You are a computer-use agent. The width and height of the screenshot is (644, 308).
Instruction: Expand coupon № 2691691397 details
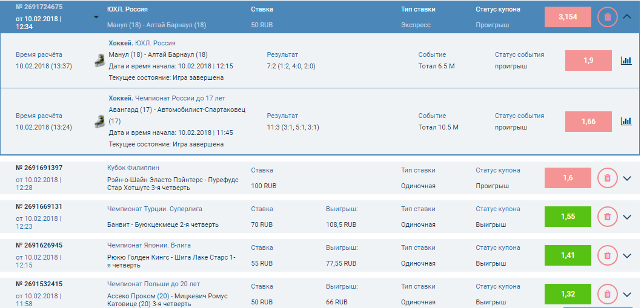click(627, 179)
